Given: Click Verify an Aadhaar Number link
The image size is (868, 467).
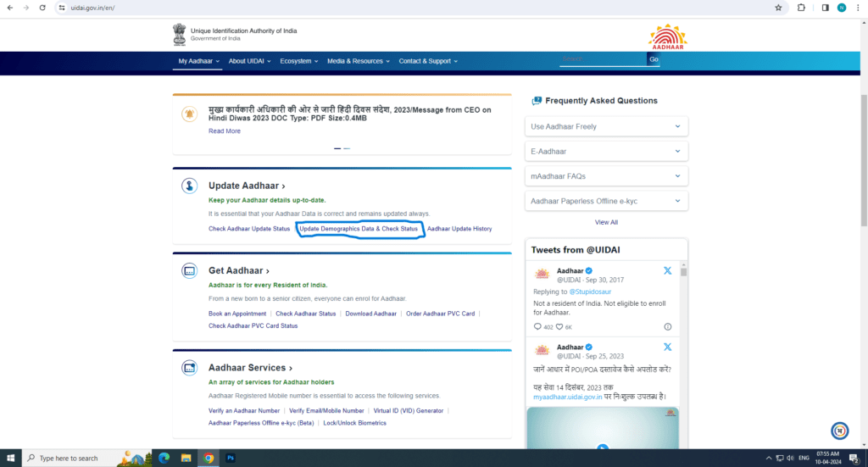Looking at the screenshot, I should pyautogui.click(x=244, y=410).
